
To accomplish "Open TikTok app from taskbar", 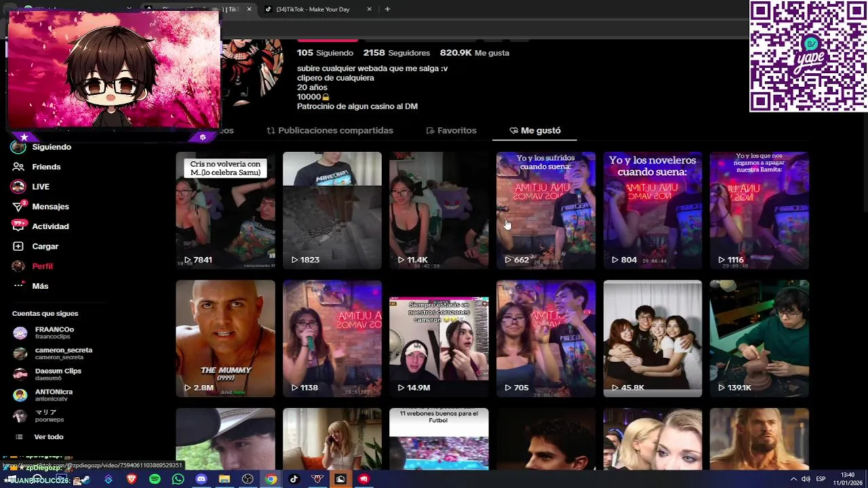I will pyautogui.click(x=294, y=479).
